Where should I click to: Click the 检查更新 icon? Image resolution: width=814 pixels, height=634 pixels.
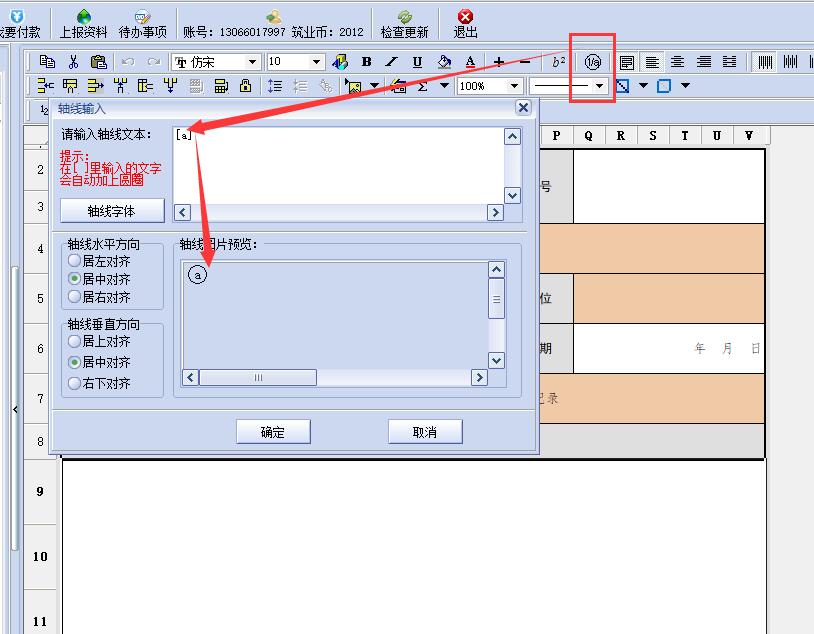click(404, 23)
